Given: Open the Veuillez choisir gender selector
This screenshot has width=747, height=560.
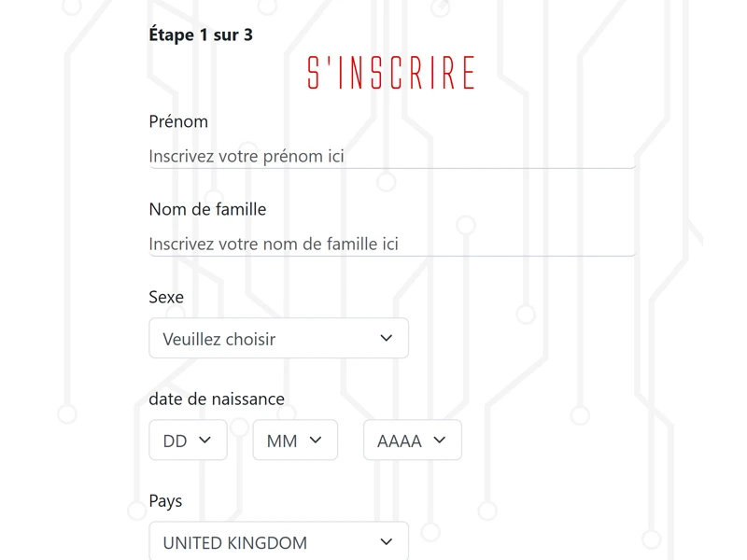Looking at the screenshot, I should pos(278,338).
